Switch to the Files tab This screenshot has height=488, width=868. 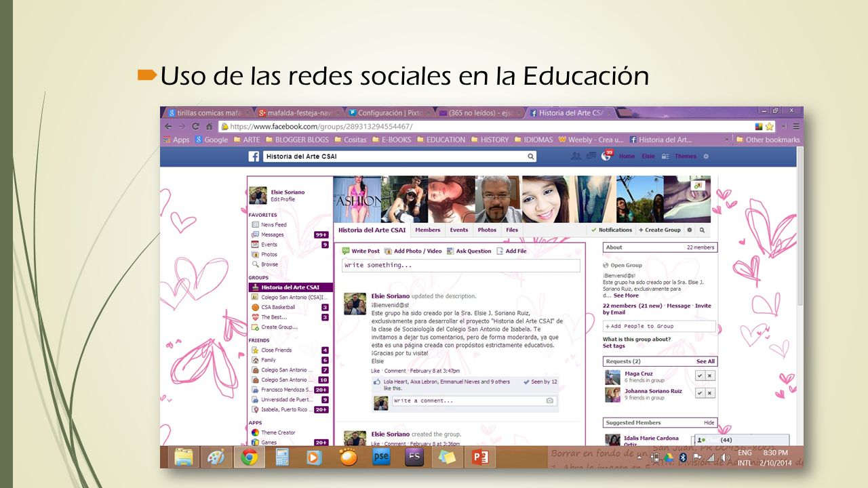tap(512, 230)
